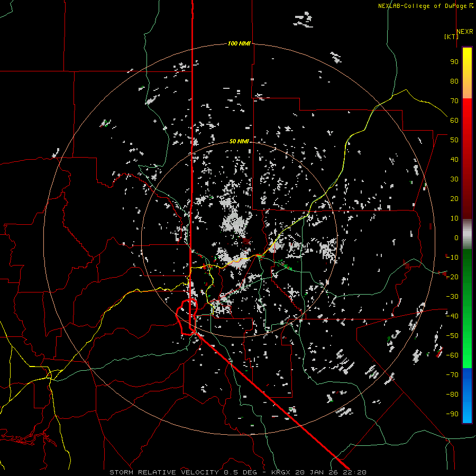
Task: Select the -90 value on velocity scale
Action: pos(452,414)
